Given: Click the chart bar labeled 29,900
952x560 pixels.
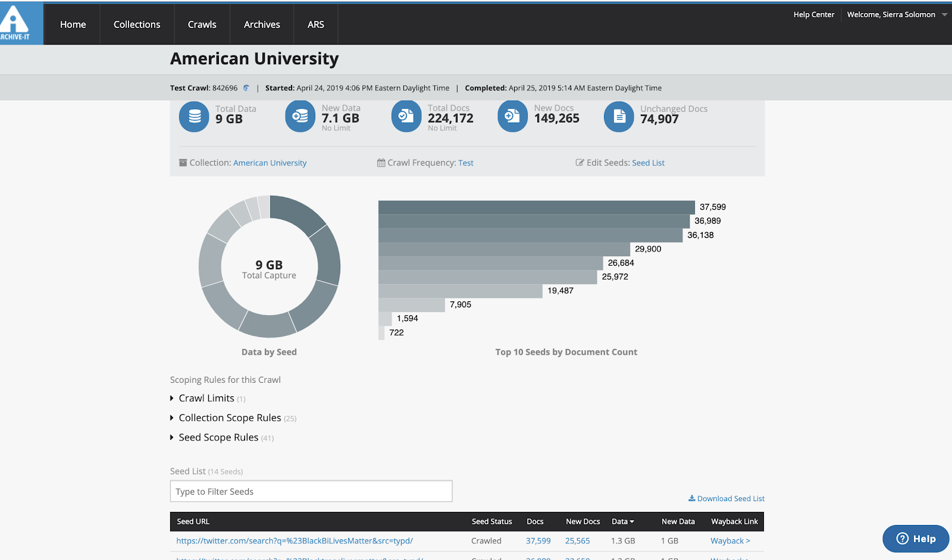Looking at the screenshot, I should 504,249.
